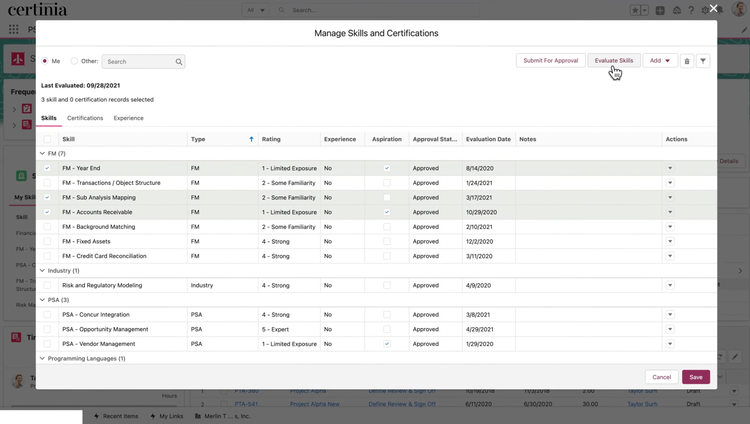Image resolution: width=750 pixels, height=424 pixels.
Task: Check the FM - Fixed Assets row checkbox
Action: click(47, 241)
